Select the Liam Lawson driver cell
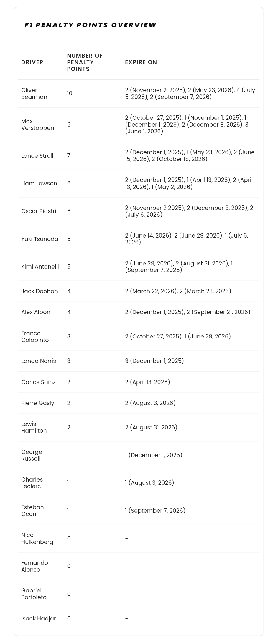This screenshot has width=273, height=644. (39, 183)
